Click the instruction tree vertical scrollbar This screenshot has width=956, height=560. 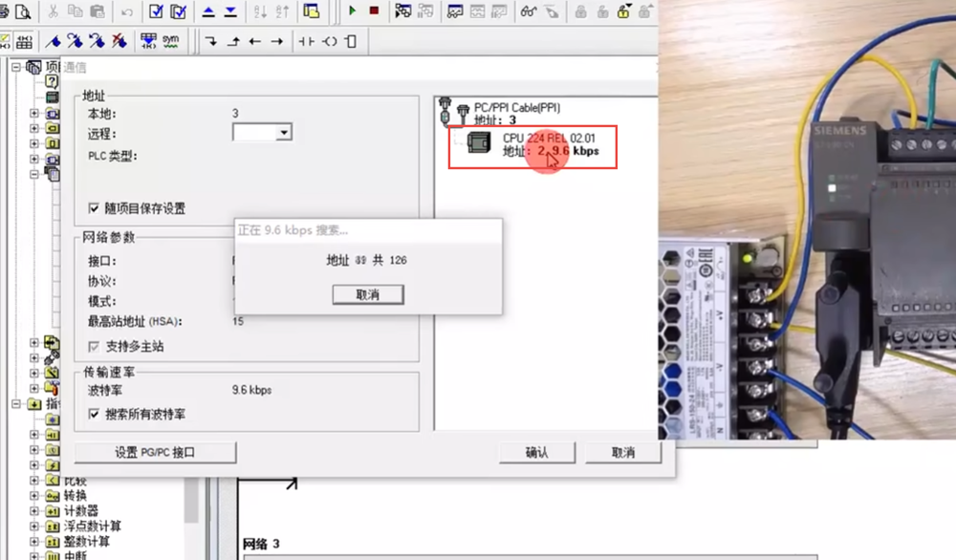tap(191, 501)
